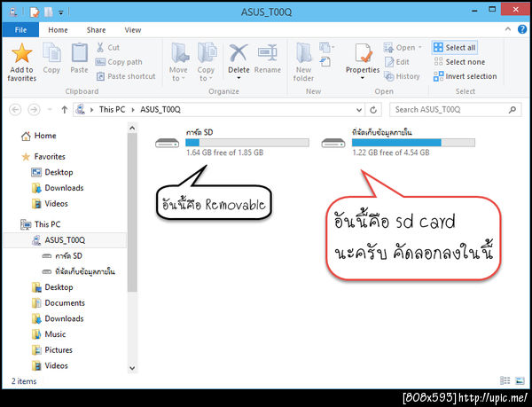The image size is (532, 407).
Task: Click Select none
Action: pos(459,62)
